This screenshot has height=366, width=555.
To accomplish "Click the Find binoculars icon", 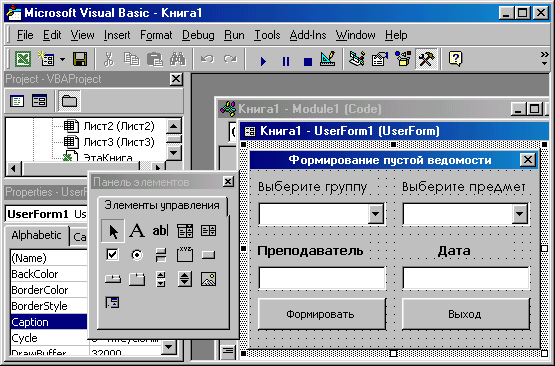I will [x=178, y=59].
